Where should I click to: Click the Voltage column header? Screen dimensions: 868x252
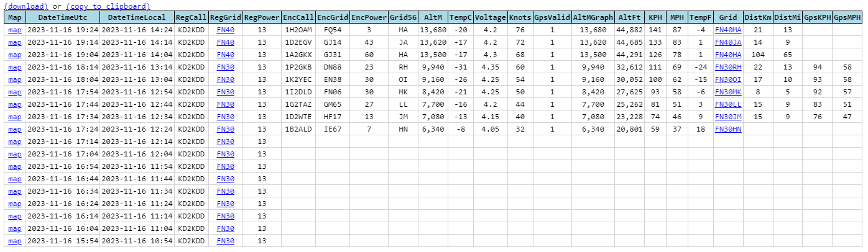[x=490, y=18]
